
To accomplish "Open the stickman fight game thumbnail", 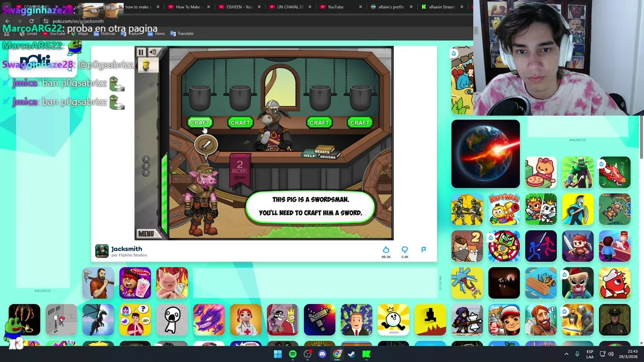I will coord(541,246).
